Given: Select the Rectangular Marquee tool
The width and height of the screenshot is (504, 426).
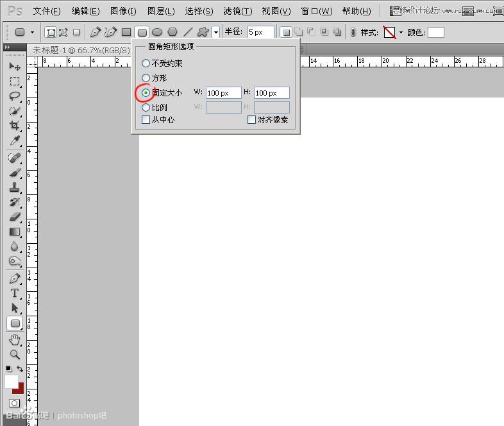Looking at the screenshot, I should 15,81.
